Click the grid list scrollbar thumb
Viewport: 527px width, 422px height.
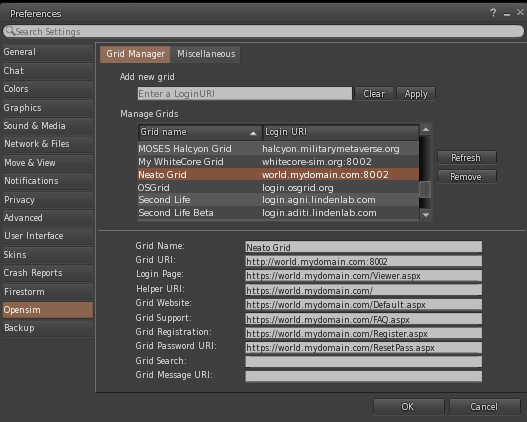coord(425,189)
